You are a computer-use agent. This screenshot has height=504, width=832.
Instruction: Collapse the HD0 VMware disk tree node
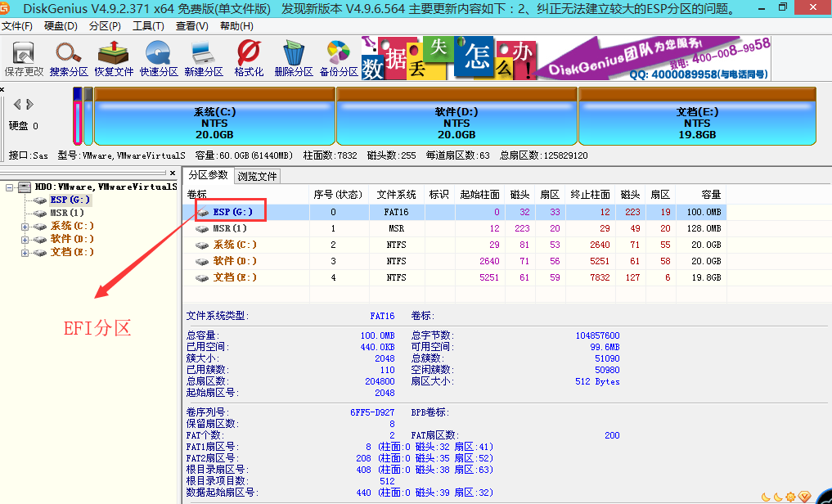click(x=10, y=188)
